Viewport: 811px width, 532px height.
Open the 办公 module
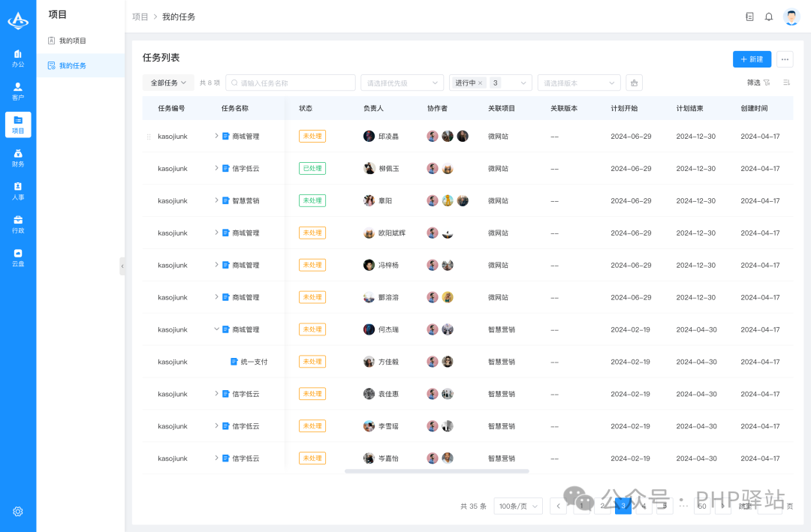[x=18, y=59]
